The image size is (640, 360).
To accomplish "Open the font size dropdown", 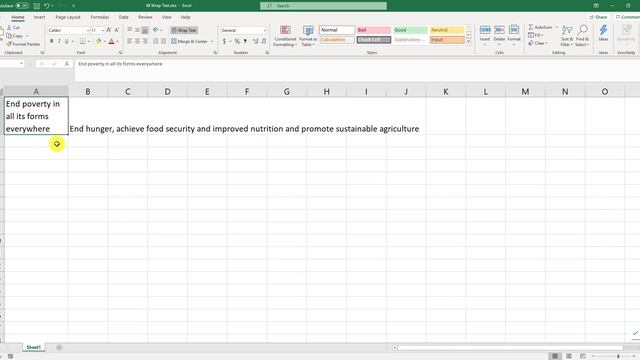I will pyautogui.click(x=102, y=31).
